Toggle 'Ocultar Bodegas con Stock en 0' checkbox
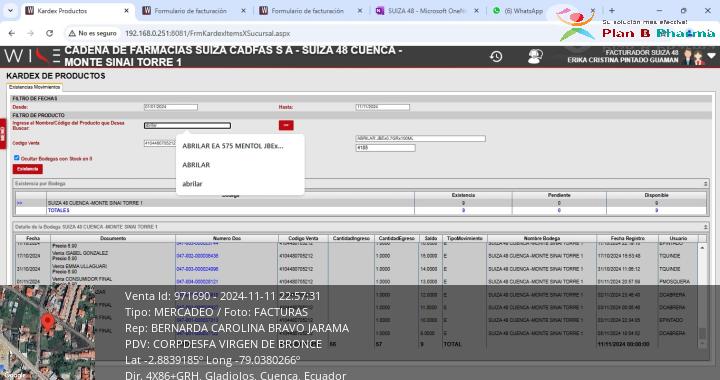This screenshot has height=380, width=720. pyautogui.click(x=17, y=158)
